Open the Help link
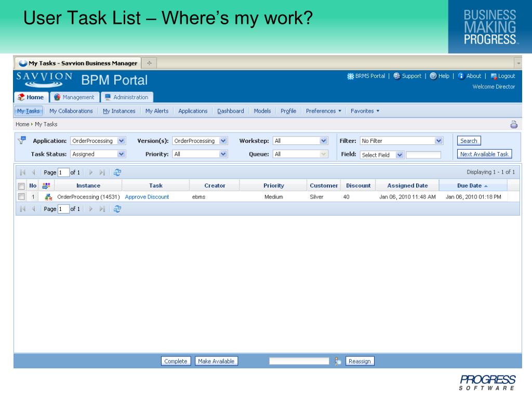The height and width of the screenshot is (399, 532). click(x=440, y=76)
